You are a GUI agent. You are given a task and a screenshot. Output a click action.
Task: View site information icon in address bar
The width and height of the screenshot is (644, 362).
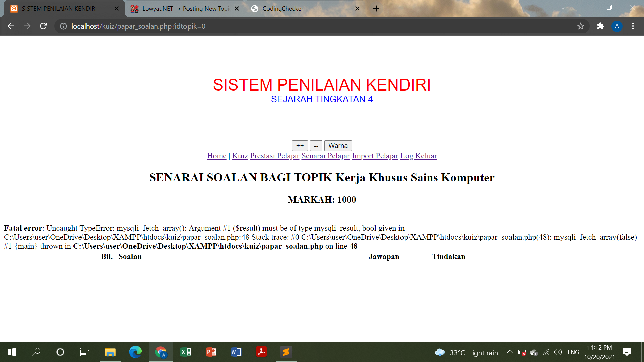click(63, 26)
